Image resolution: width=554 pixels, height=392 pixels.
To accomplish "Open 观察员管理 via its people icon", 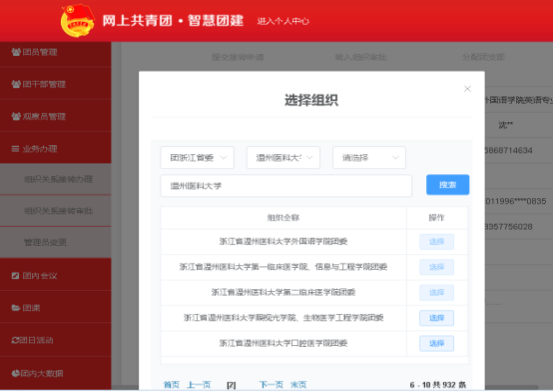I will [x=16, y=116].
